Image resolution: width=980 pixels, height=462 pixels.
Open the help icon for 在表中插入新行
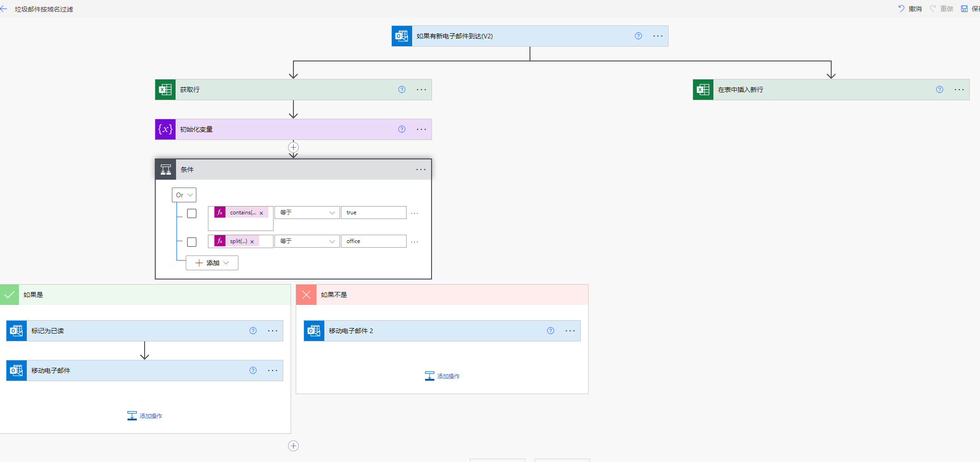coord(939,90)
